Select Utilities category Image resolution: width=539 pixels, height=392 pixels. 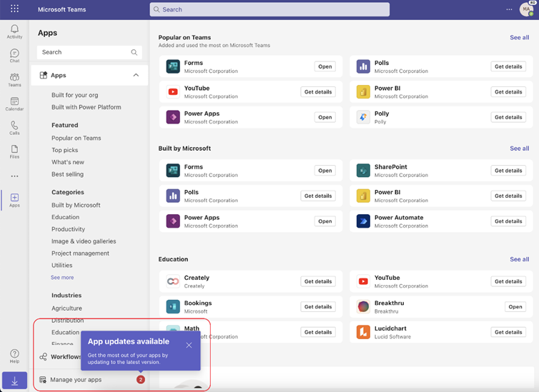pyautogui.click(x=62, y=266)
